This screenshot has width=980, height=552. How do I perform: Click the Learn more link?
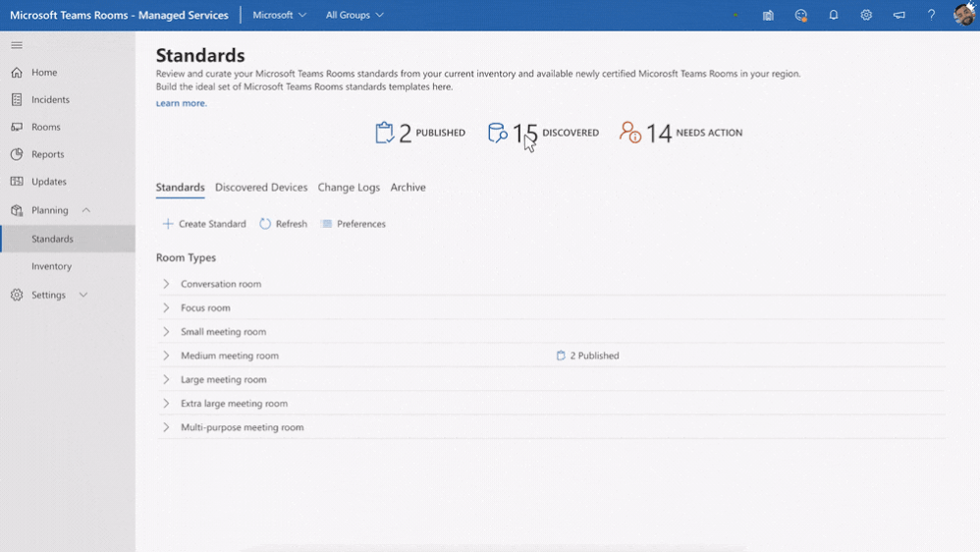[x=182, y=103]
